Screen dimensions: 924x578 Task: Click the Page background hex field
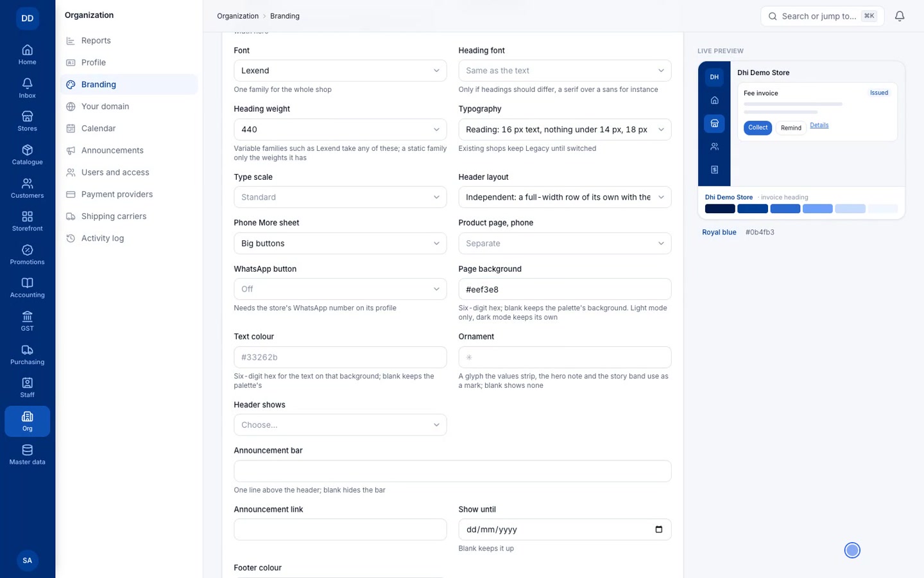(x=565, y=289)
